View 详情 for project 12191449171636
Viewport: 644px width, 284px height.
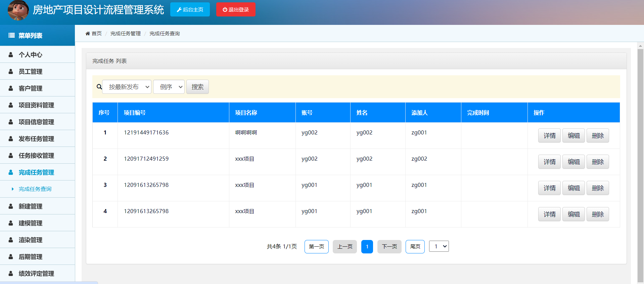pyautogui.click(x=549, y=135)
